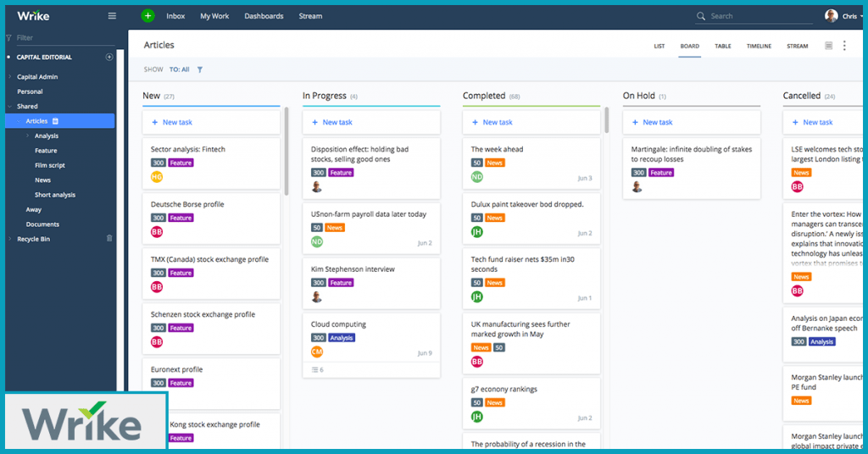
Task: Click the panel view icon near STREAM
Action: (x=829, y=46)
